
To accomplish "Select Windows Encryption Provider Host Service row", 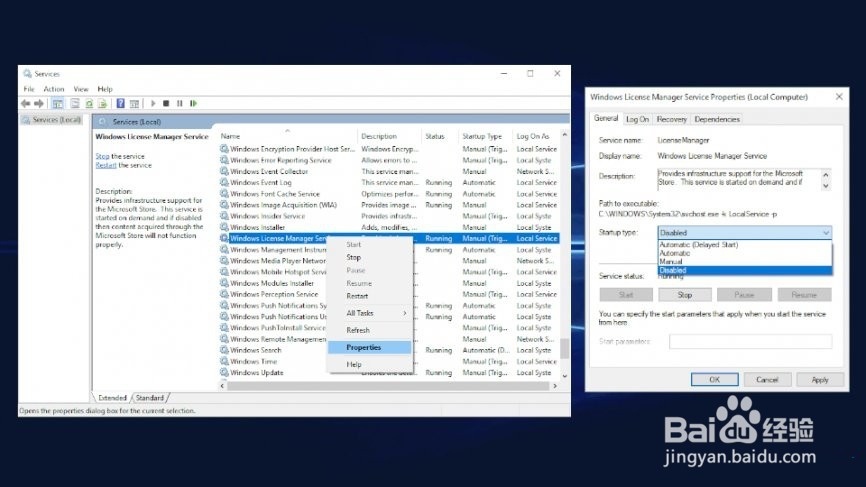I will pyautogui.click(x=389, y=149).
